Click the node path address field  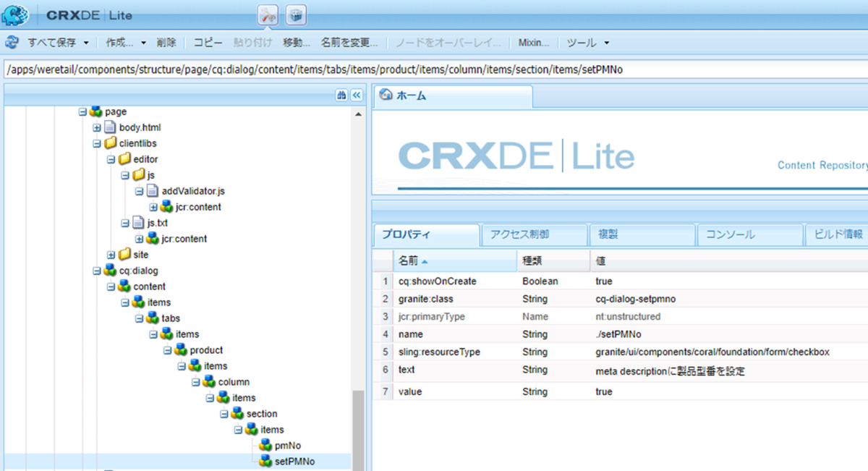(x=435, y=69)
